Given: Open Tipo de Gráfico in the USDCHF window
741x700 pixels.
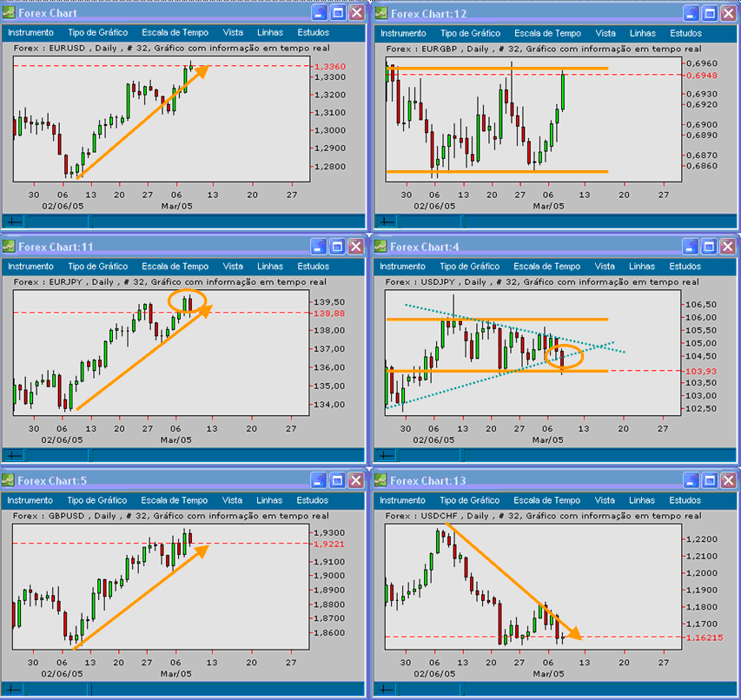Looking at the screenshot, I should pyautogui.click(x=469, y=499).
